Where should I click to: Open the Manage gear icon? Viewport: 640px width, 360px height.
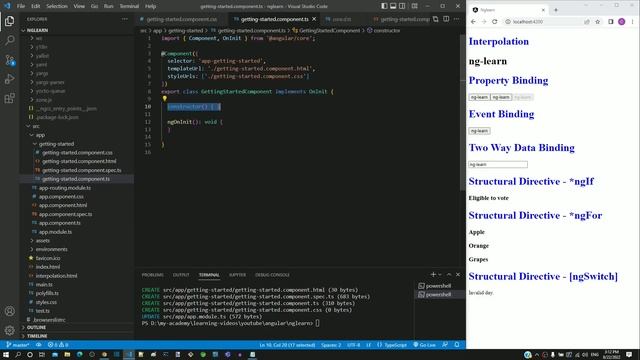[x=9, y=330]
